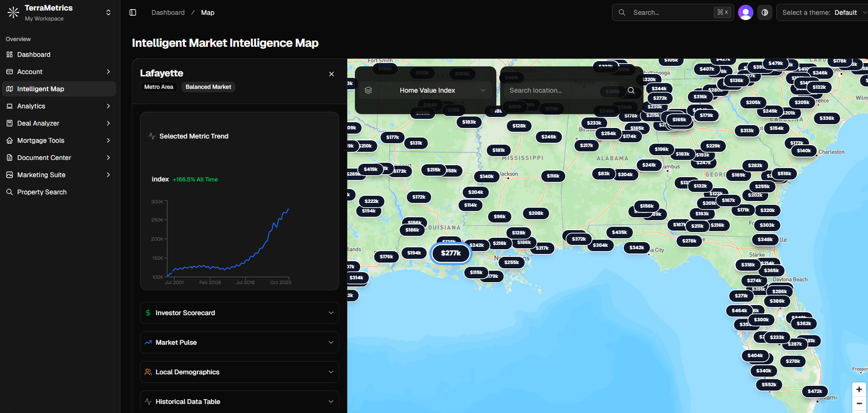The width and height of the screenshot is (868, 413).
Task: Open the workspace switcher chevrons
Action: (108, 13)
